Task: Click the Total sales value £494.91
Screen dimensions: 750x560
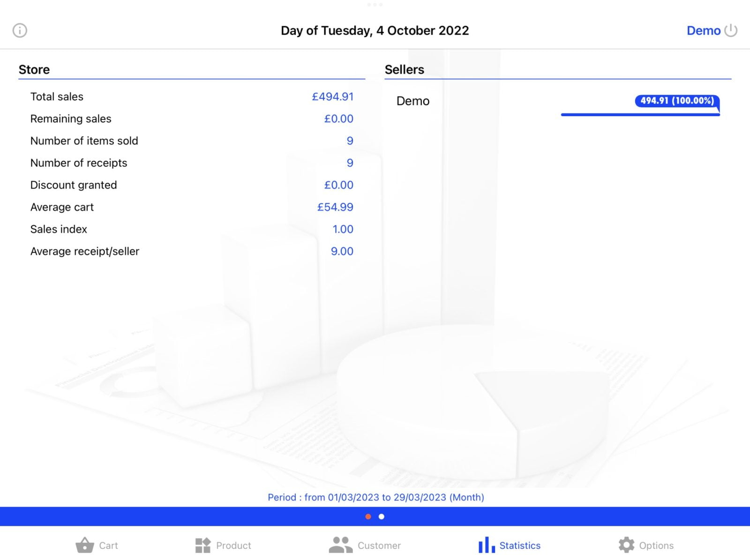Action: coord(332,97)
